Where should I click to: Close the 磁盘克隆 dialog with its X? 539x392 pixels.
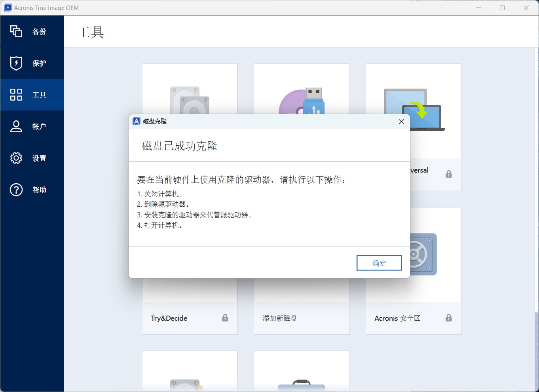point(401,122)
